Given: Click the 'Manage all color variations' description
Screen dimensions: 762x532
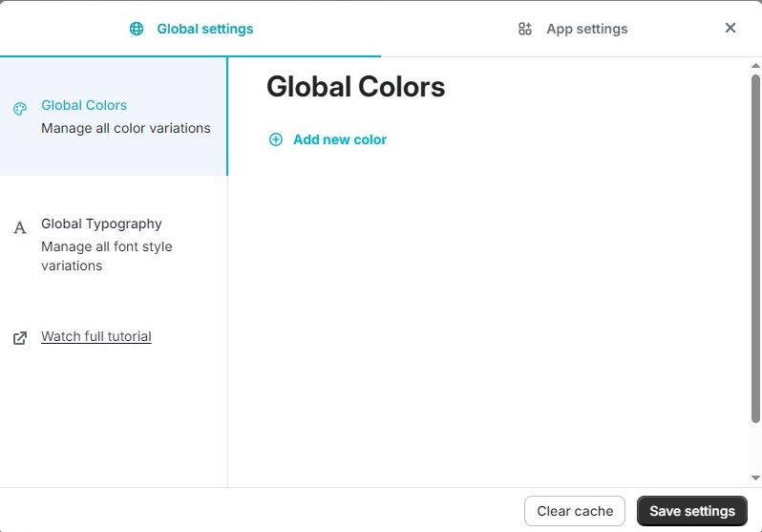Looking at the screenshot, I should [x=126, y=128].
